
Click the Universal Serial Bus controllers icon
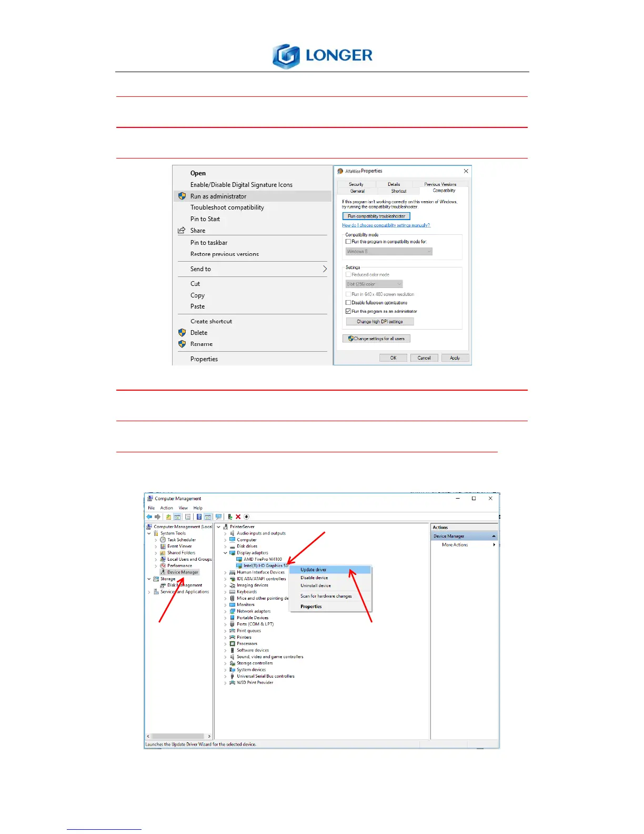coord(232,676)
